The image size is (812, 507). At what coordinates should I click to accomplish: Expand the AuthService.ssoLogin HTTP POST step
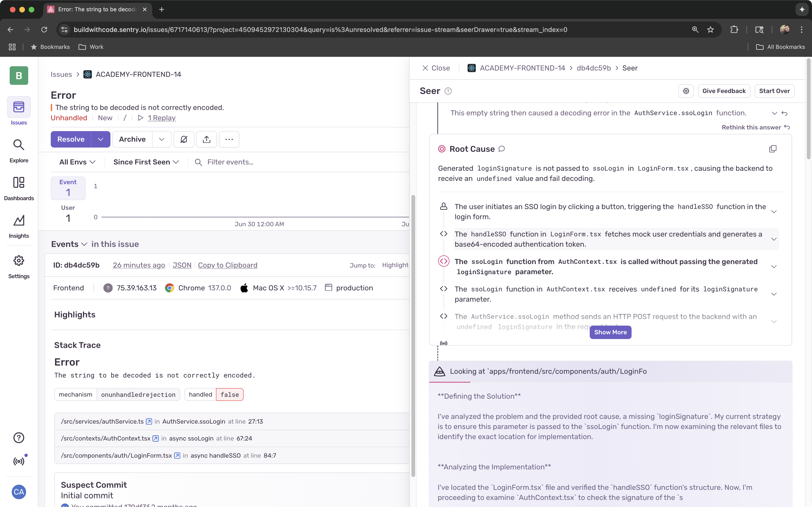tap(774, 322)
